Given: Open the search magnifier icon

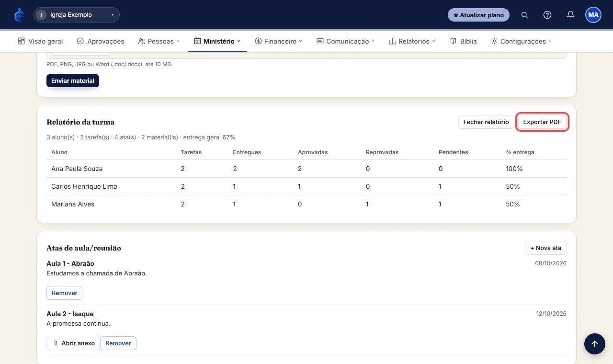Looking at the screenshot, I should 524,15.
